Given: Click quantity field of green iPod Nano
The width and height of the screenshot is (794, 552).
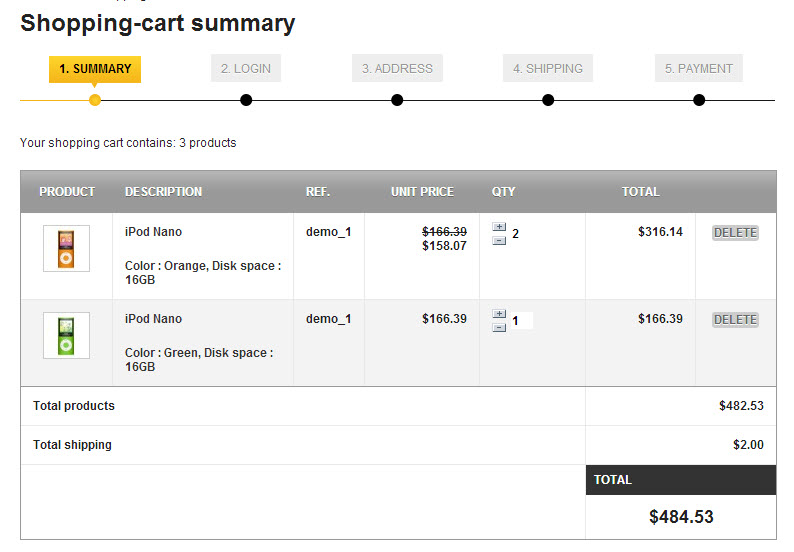Looking at the screenshot, I should click(521, 321).
